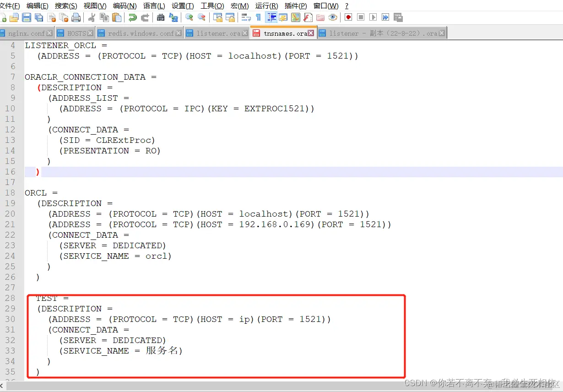This screenshot has width=563, height=392.
Task: Undo with the green arrow icon
Action: click(x=133, y=17)
